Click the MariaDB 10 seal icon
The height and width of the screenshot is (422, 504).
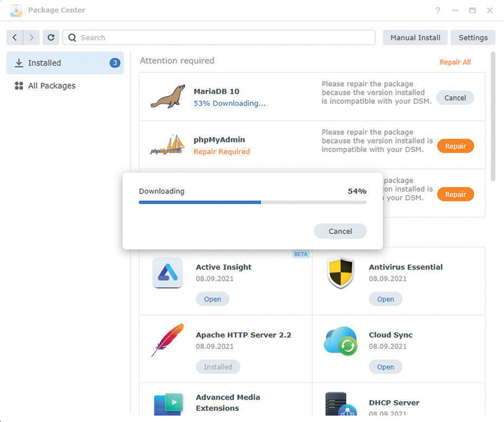(x=168, y=96)
